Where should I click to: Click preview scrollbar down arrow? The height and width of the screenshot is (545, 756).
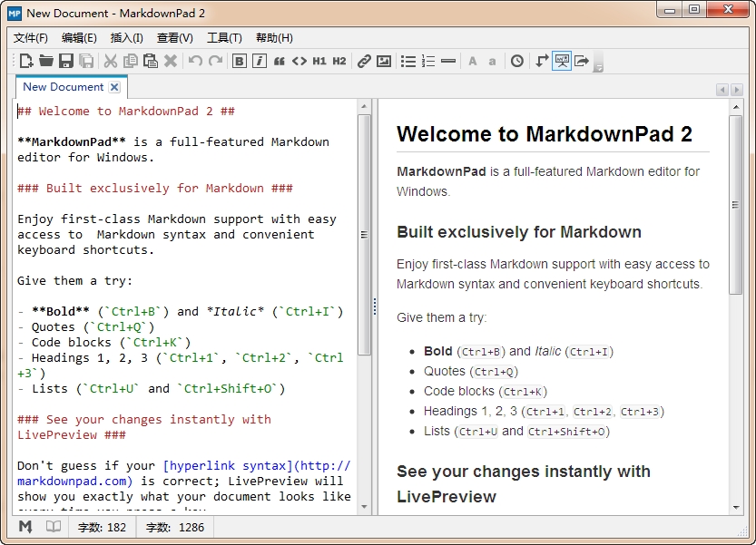pos(736,507)
